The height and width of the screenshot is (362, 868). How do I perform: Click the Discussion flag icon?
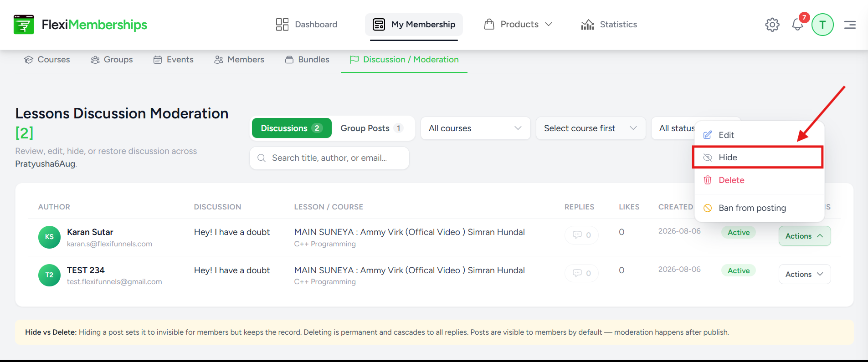point(354,60)
